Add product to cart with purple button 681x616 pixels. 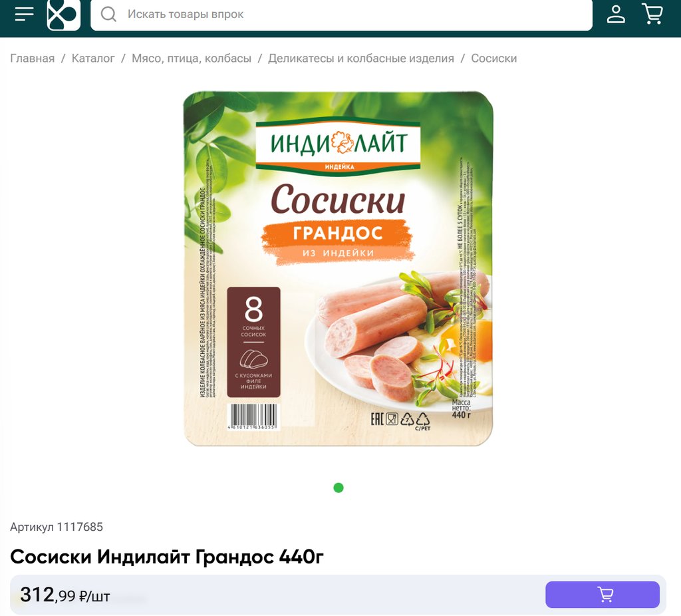603,594
